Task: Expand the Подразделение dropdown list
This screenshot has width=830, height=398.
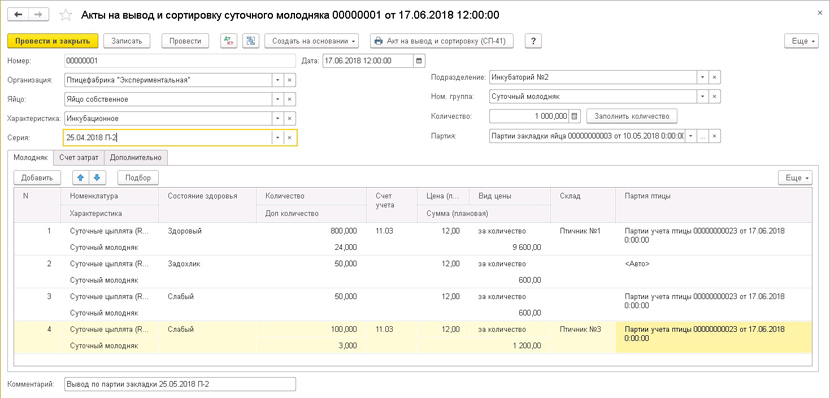Action: 702,77
